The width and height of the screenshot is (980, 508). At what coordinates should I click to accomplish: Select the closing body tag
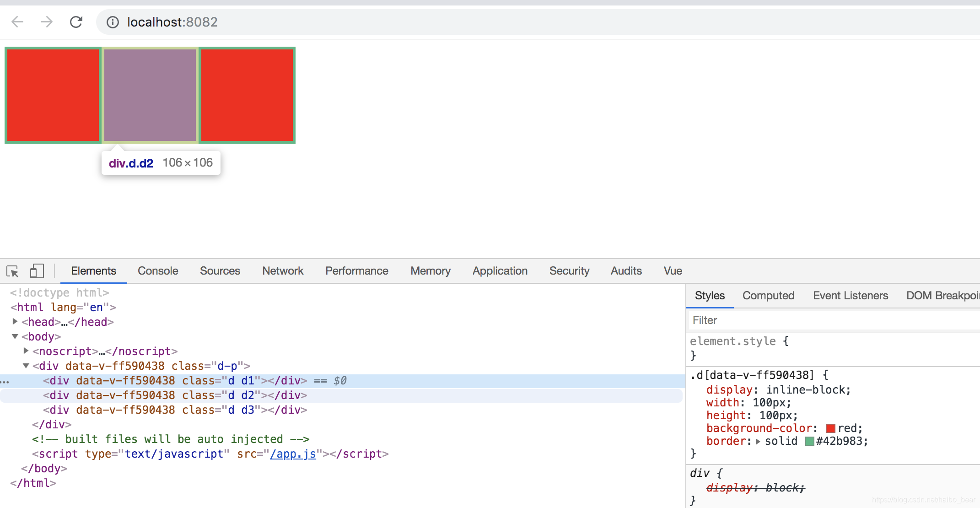click(x=44, y=469)
